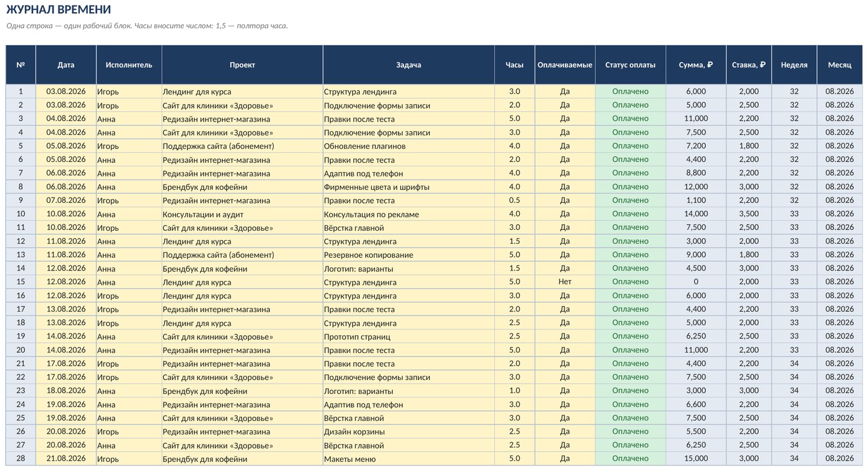This screenshot has height=471, width=868.
Task: Click the «Неделя» column header
Action: click(x=794, y=64)
